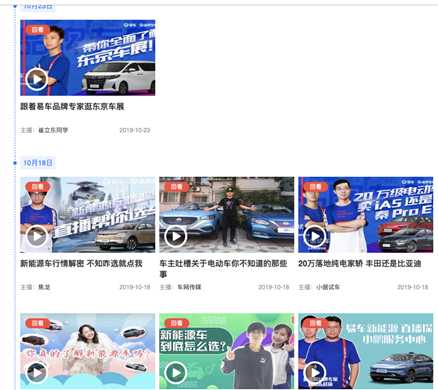Open title 跟着易车品牌专家逛东京车展
Image resolution: width=438 pixels, height=390 pixels.
72,107
